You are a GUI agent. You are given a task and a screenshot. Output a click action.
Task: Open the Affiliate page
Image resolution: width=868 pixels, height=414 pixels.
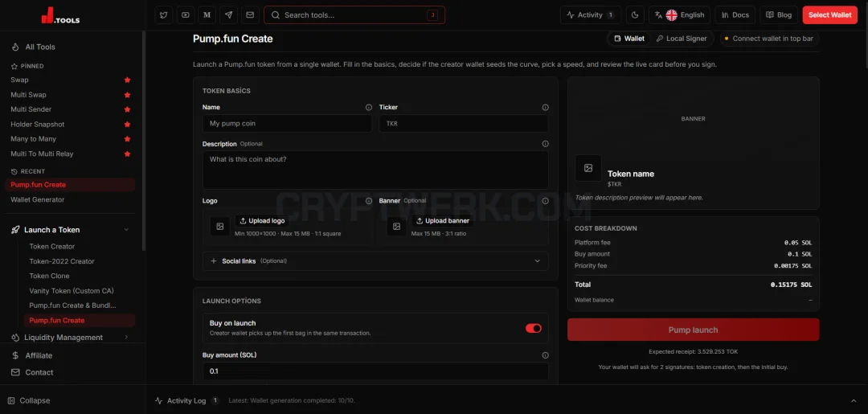click(39, 355)
